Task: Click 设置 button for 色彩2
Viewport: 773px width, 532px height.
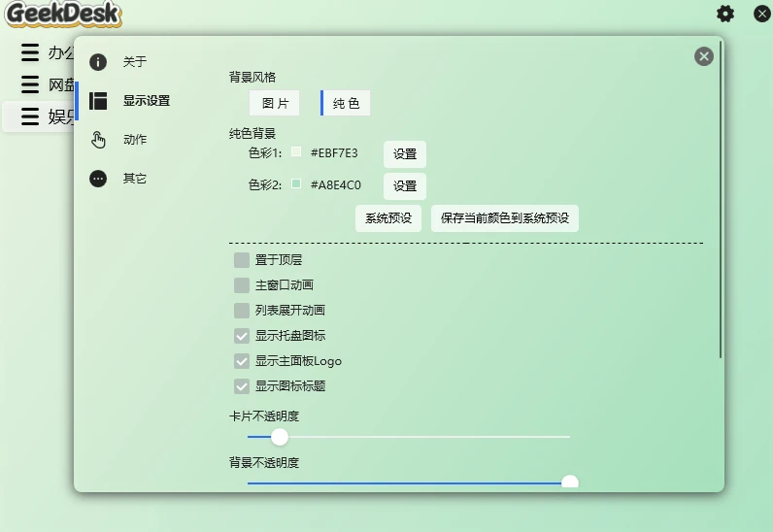Action: coord(405,185)
